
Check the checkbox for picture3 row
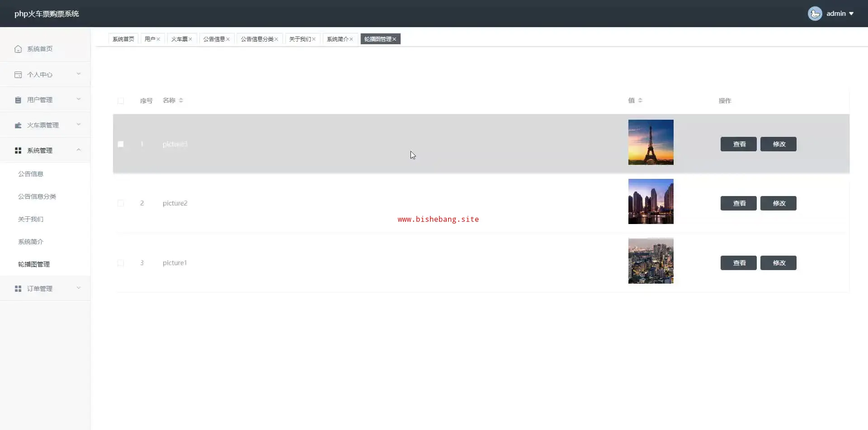(121, 144)
